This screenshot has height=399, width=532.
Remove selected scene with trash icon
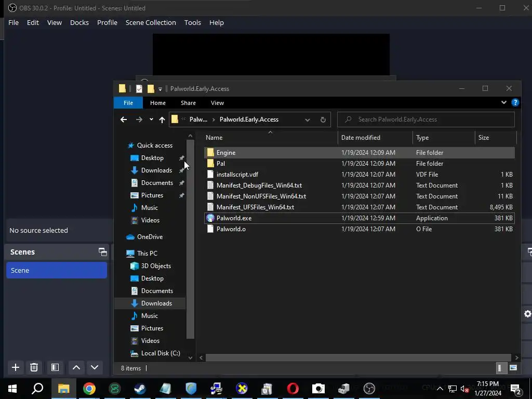click(34, 367)
